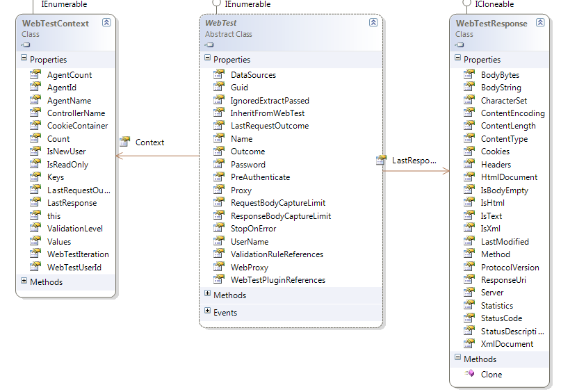Expand Methods section in WebTestContext

click(x=24, y=281)
